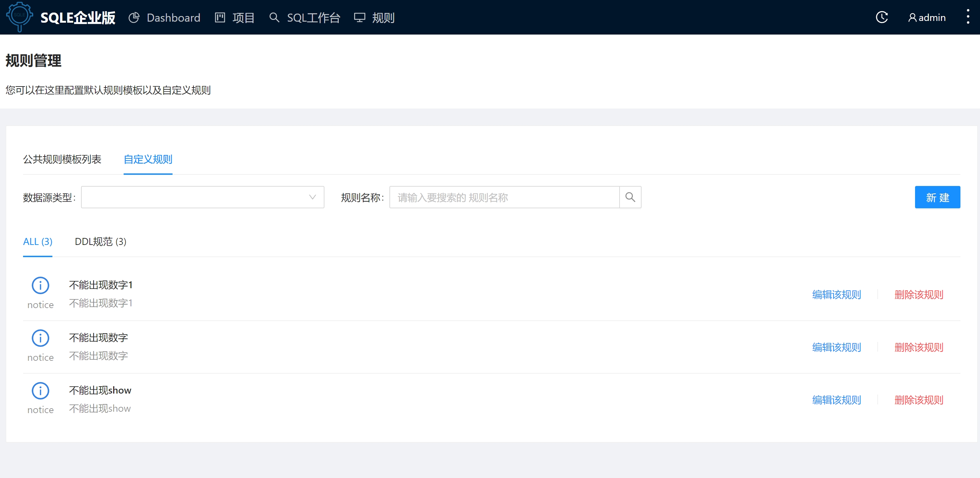Viewport: 980px width, 478px height.
Task: Click the 规则管理 page heading
Action: point(34,61)
